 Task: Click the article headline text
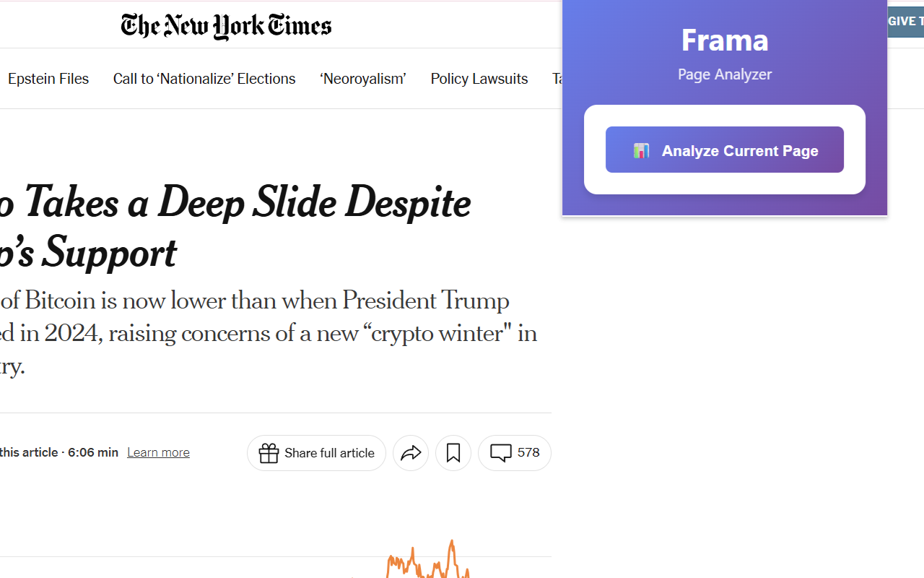coord(235,226)
